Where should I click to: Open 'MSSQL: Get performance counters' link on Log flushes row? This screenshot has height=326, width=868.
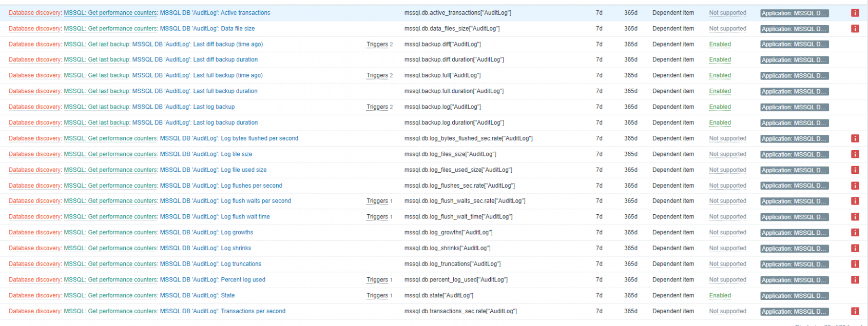110,186
